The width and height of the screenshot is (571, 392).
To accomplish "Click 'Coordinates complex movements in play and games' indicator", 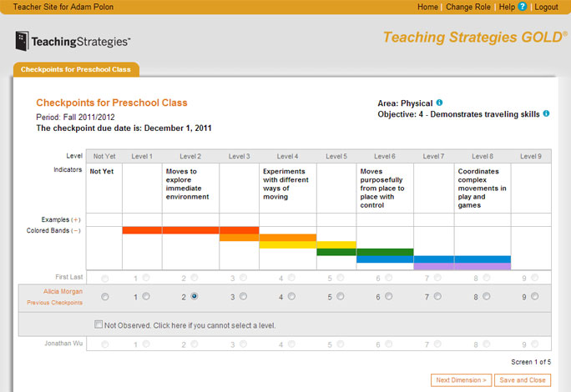I will [x=482, y=188].
